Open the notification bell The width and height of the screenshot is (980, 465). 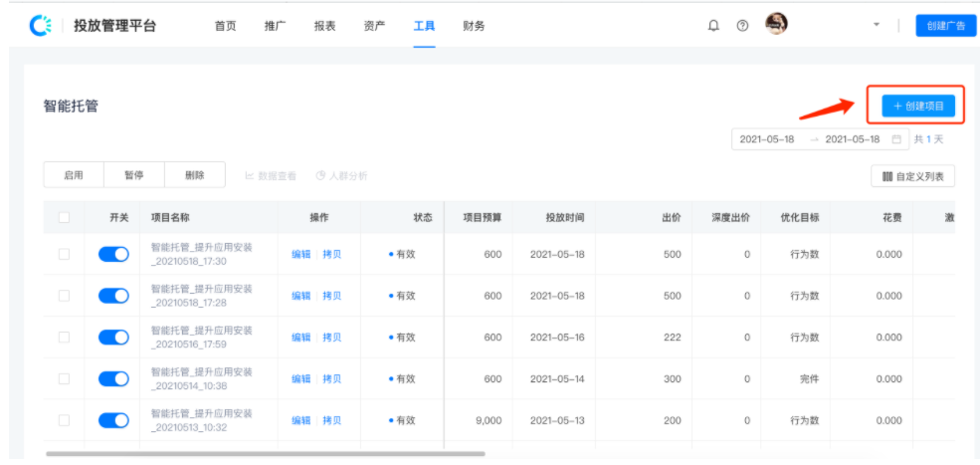[x=713, y=26]
